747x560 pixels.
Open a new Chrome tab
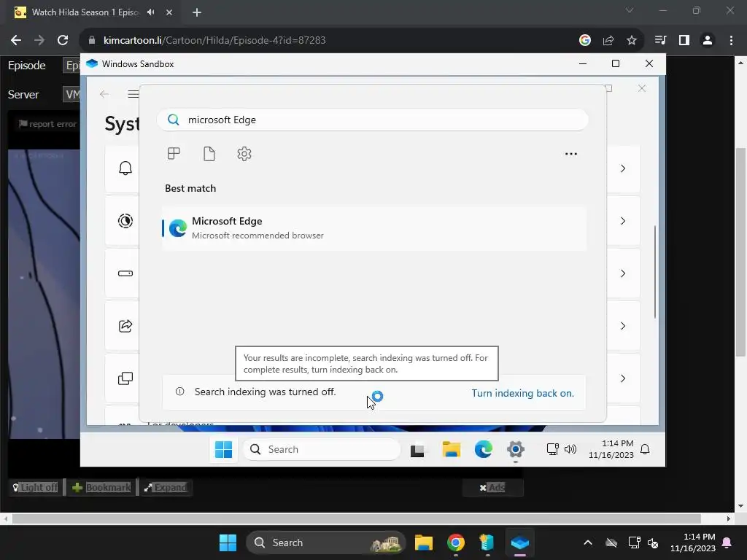[x=197, y=12]
